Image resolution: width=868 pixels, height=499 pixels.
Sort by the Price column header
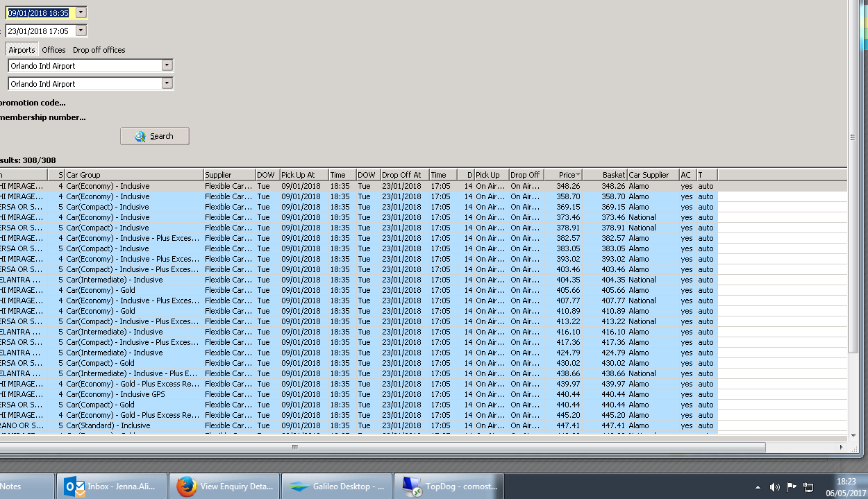562,175
